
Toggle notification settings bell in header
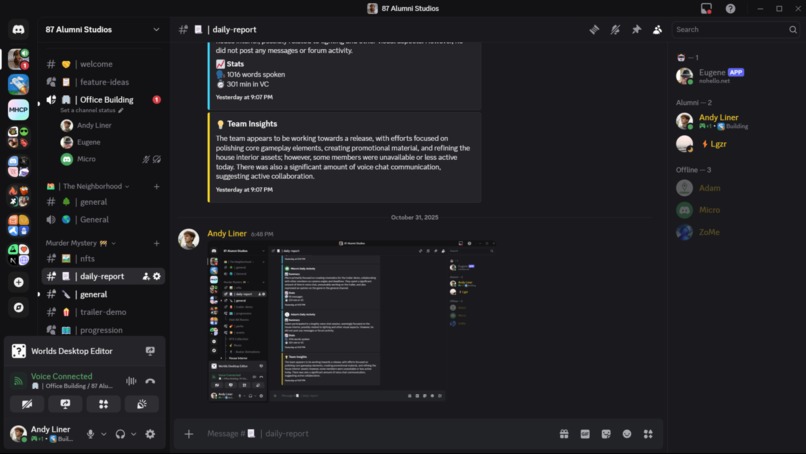615,30
